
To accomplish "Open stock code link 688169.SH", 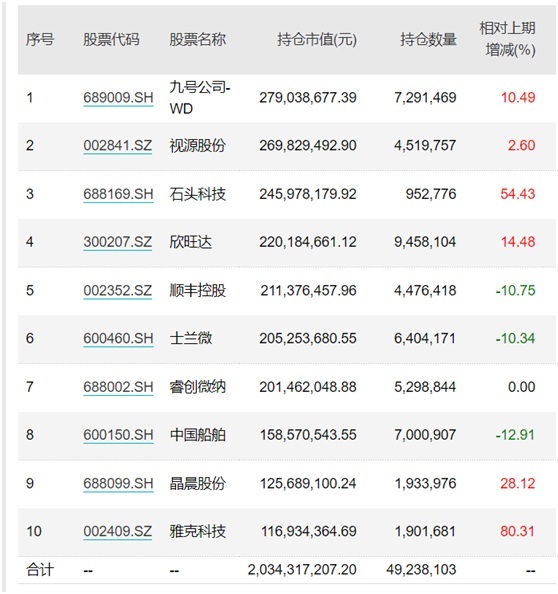I will [x=118, y=194].
